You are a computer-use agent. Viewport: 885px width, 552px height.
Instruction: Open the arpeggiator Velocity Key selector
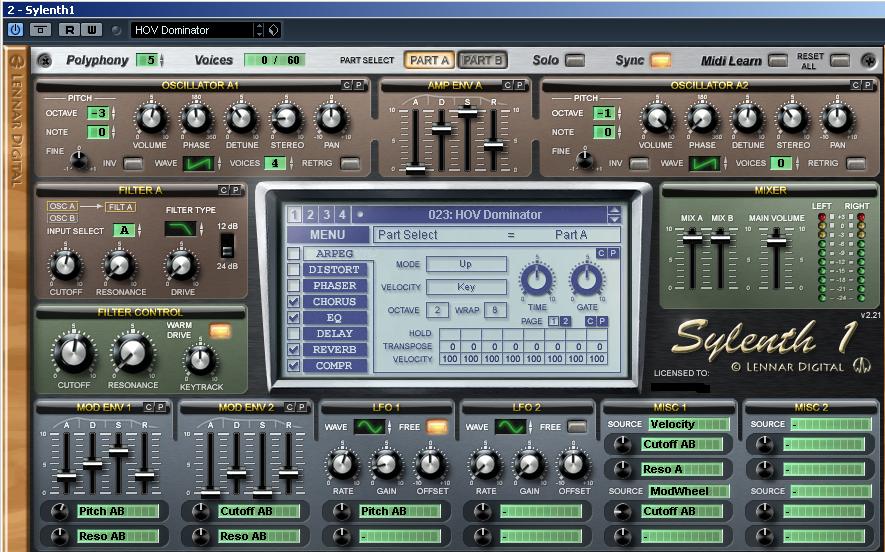click(466, 287)
